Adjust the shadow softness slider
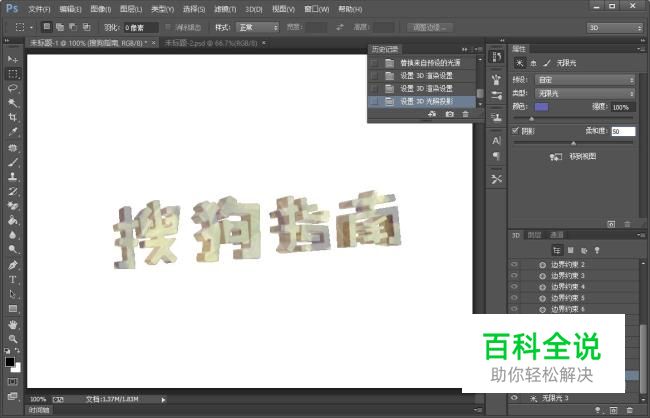 click(573, 143)
